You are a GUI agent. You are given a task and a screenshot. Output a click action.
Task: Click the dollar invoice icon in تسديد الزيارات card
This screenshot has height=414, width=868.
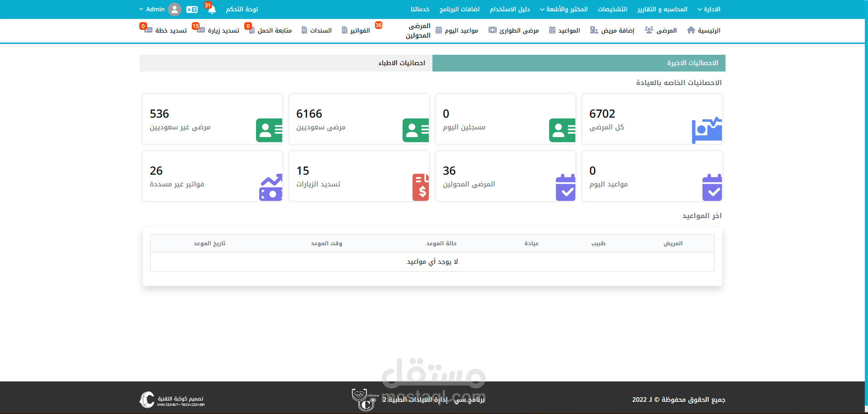421,187
